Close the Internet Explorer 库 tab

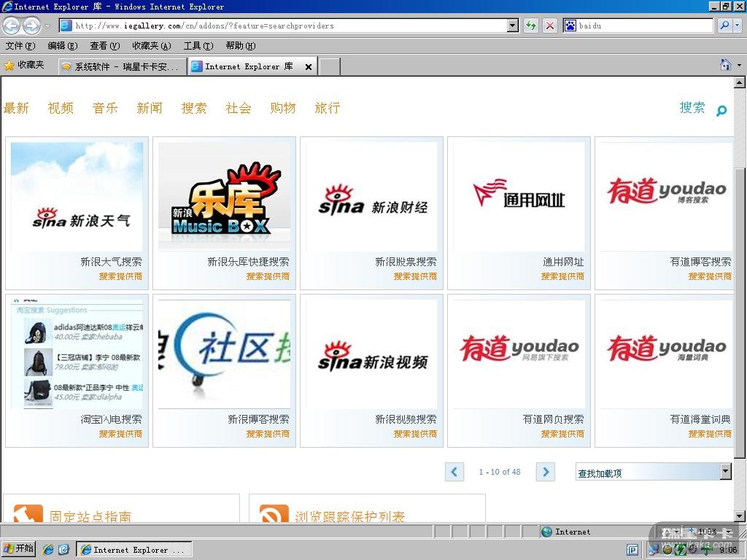click(309, 67)
